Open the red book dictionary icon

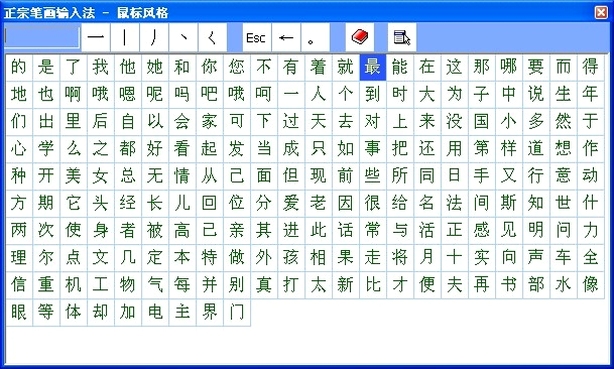[359, 38]
